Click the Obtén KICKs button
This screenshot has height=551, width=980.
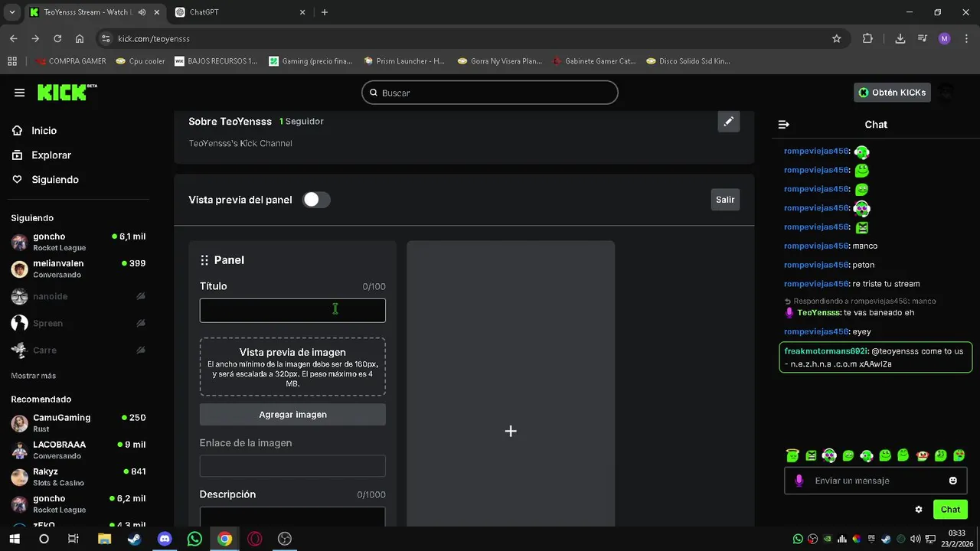892,93
